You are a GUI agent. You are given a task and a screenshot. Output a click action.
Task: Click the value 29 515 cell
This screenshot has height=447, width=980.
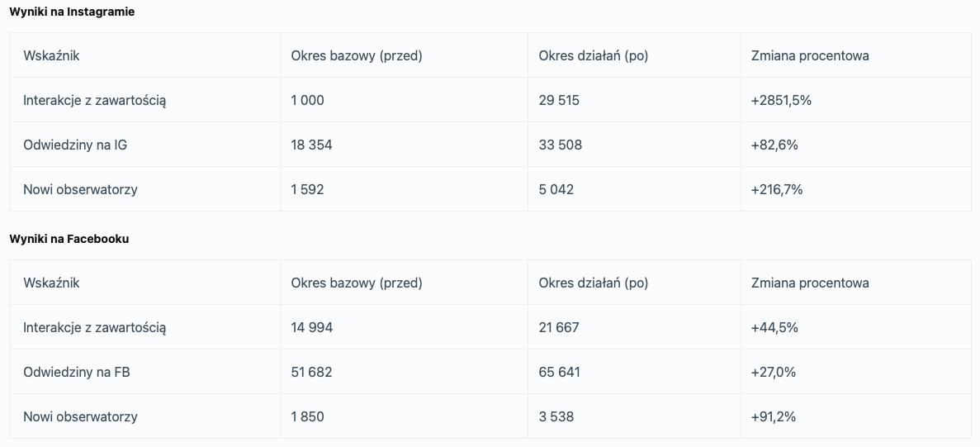pos(559,100)
